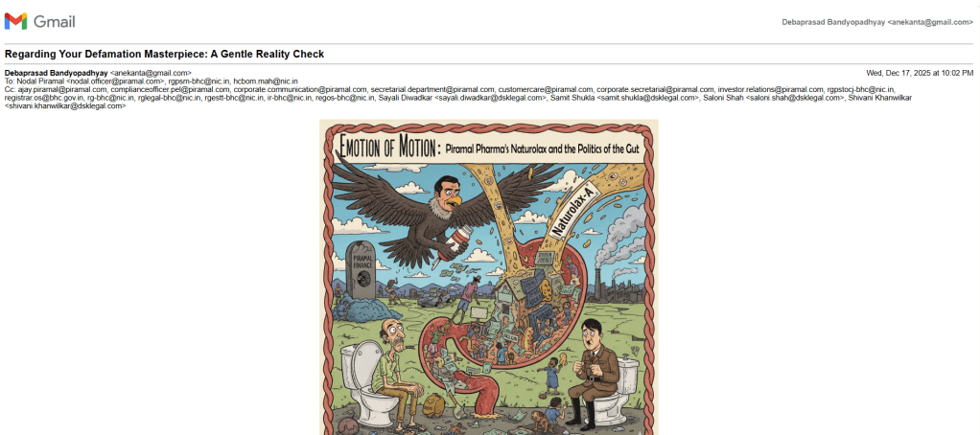Click sender name Debaprasad Bandyopadhyay in message header

coord(57,73)
